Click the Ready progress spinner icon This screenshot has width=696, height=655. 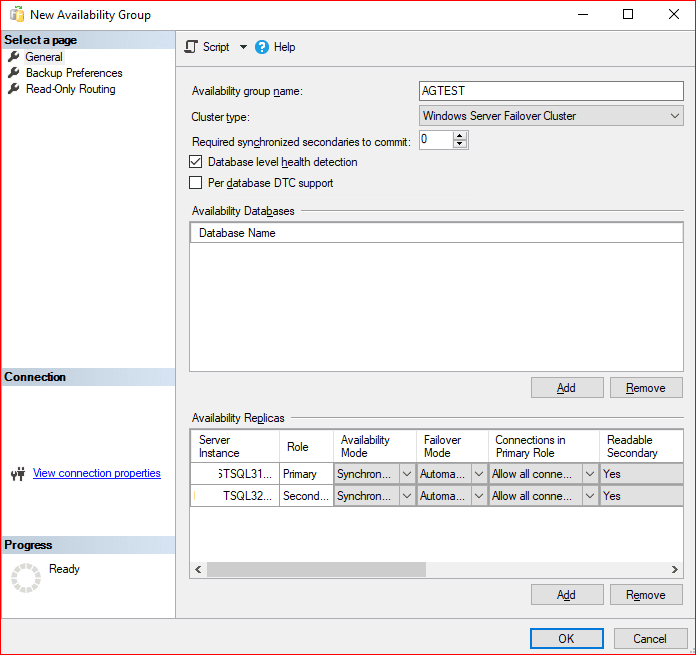coord(26,578)
